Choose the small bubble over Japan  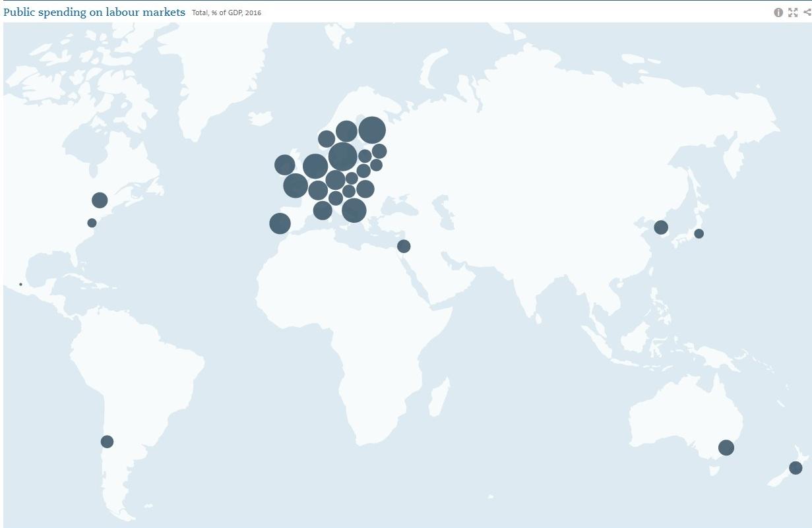point(699,233)
